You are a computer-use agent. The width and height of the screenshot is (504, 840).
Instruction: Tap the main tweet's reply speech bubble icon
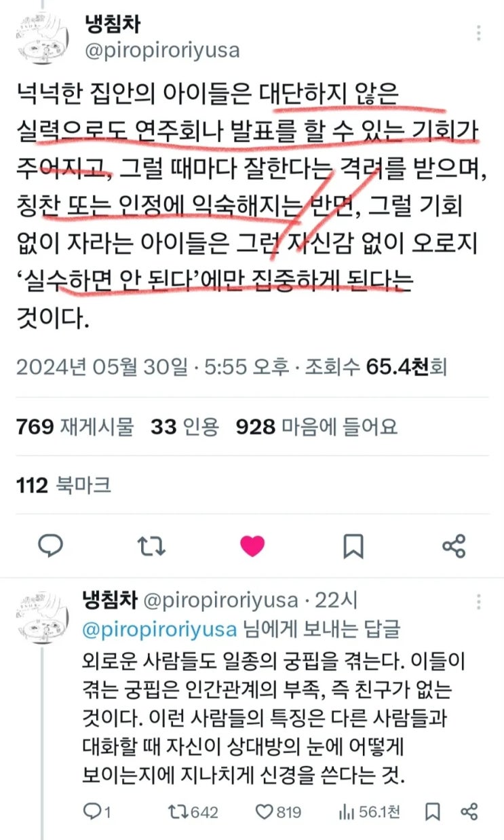[51, 545]
